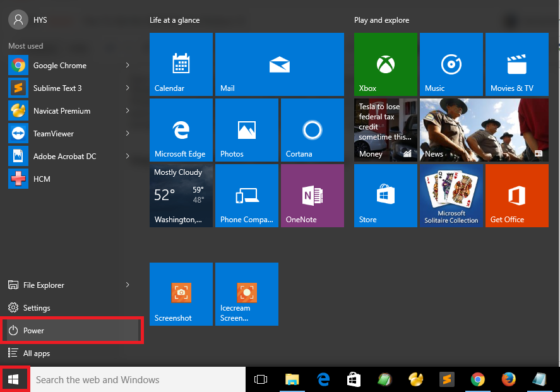Launch Microsoft Edge tile
The width and height of the screenshot is (560, 392).
point(181,130)
